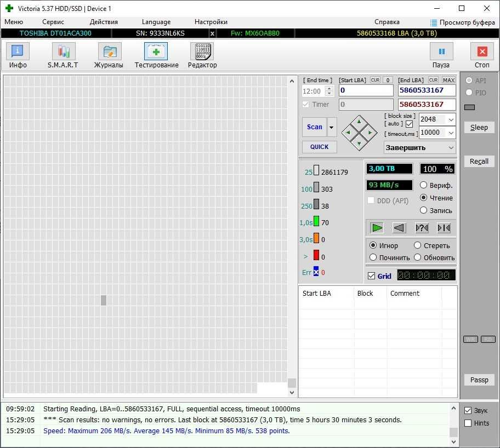Click the Просмотр буфера list icon
This screenshot has height=448, width=500.
(x=433, y=22)
